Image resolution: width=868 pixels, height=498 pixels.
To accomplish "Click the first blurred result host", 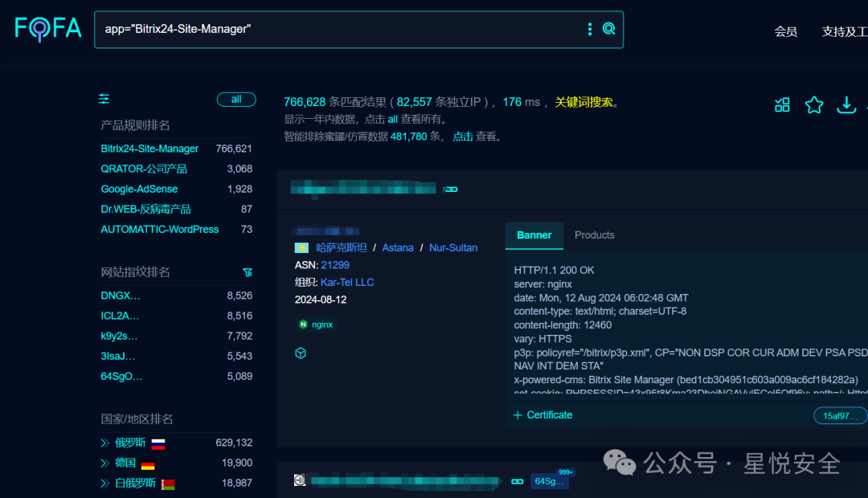I will point(363,188).
